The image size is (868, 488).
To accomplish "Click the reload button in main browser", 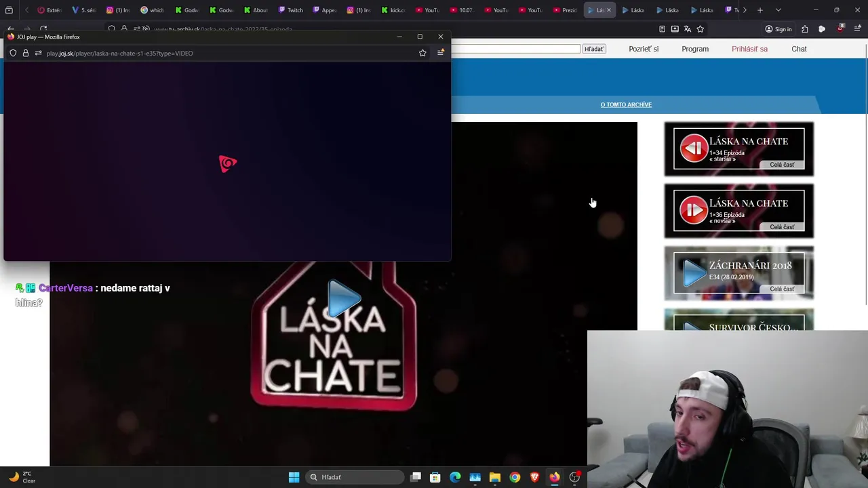I will (x=43, y=29).
